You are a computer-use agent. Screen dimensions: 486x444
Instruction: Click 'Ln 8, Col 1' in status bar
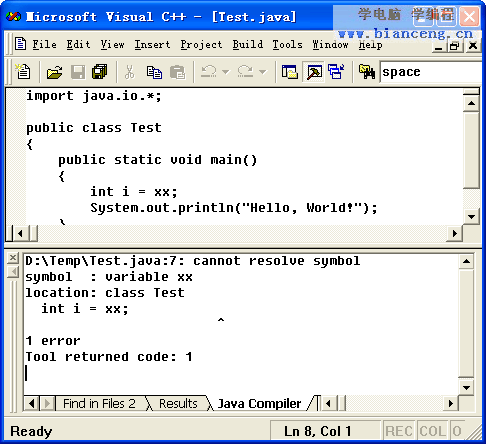click(x=317, y=431)
